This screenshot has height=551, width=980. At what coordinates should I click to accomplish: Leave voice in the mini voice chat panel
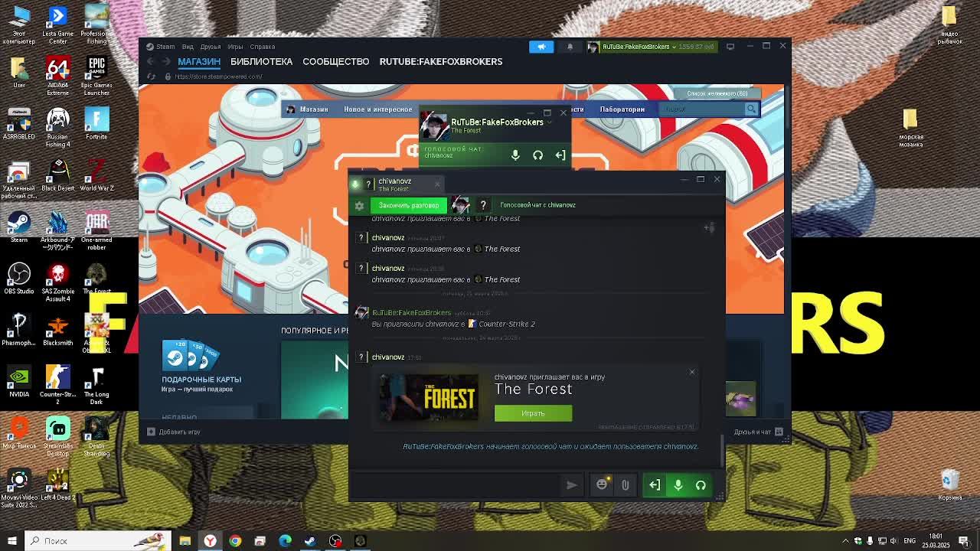(x=560, y=155)
